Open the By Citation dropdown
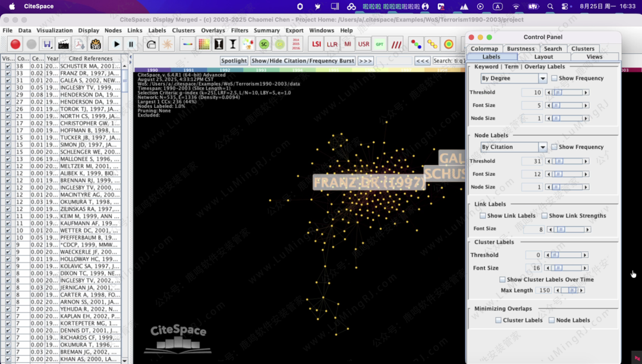 pyautogui.click(x=514, y=147)
